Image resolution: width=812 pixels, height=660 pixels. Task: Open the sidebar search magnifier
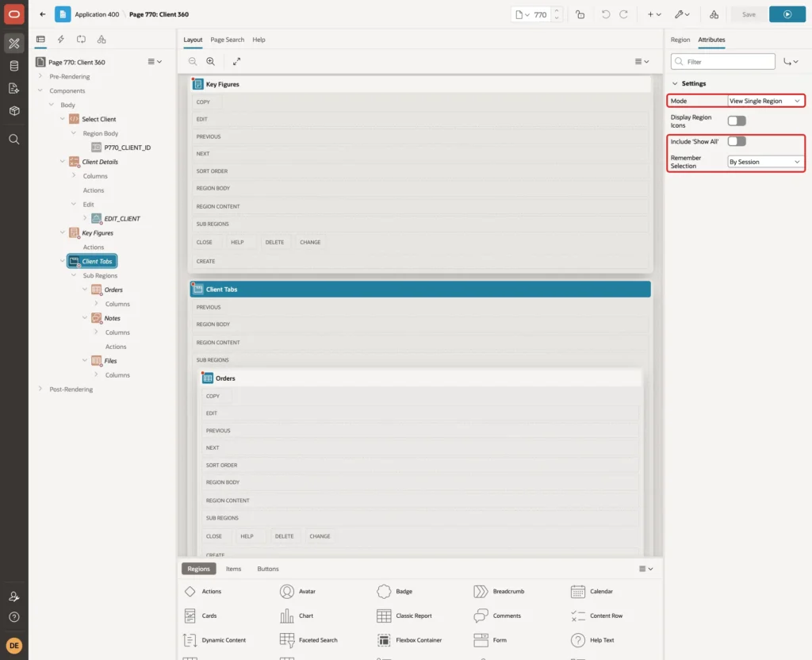coord(14,140)
